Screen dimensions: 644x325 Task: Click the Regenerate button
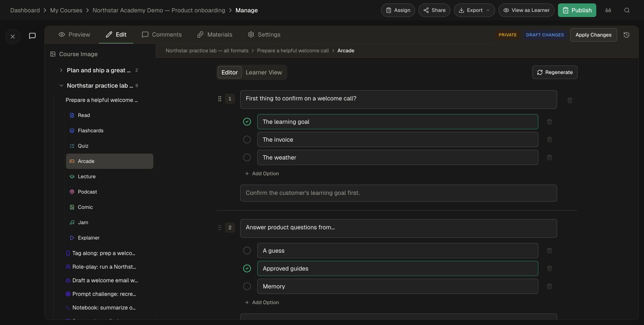click(x=555, y=72)
